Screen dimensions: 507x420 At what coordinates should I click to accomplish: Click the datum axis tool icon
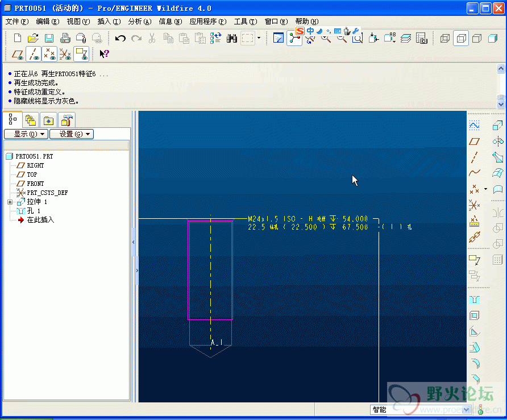point(474,157)
